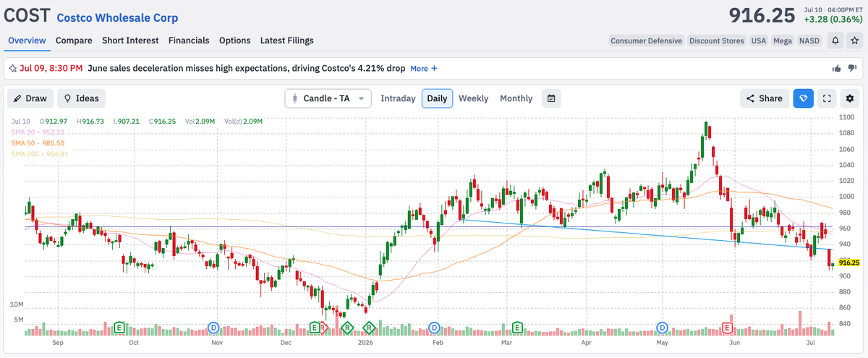Click the SMA 20 indicator label
This screenshot has width=868, height=358.
click(x=39, y=132)
